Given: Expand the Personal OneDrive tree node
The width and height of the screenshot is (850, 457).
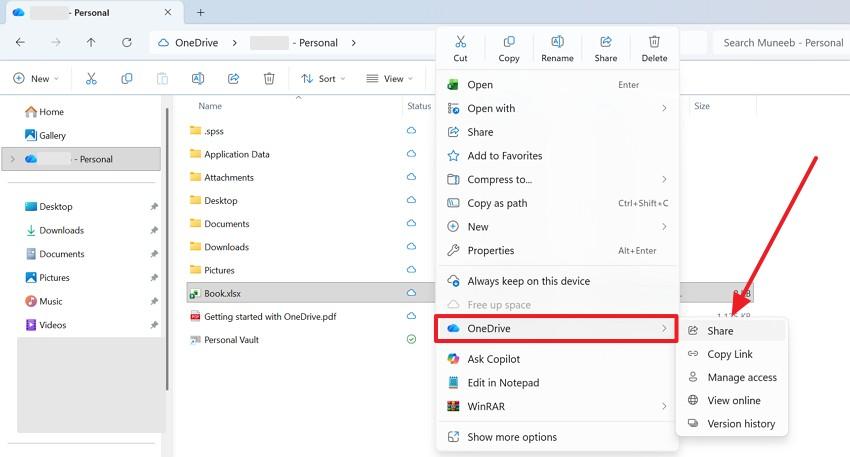Looking at the screenshot, I should point(12,159).
